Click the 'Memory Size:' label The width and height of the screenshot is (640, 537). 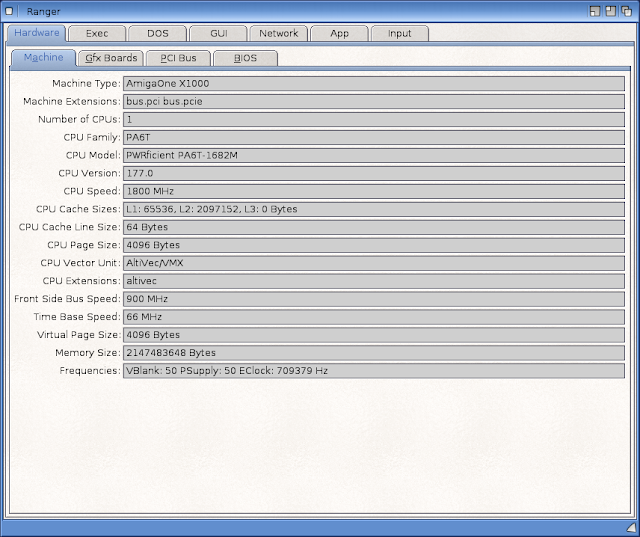coord(88,353)
